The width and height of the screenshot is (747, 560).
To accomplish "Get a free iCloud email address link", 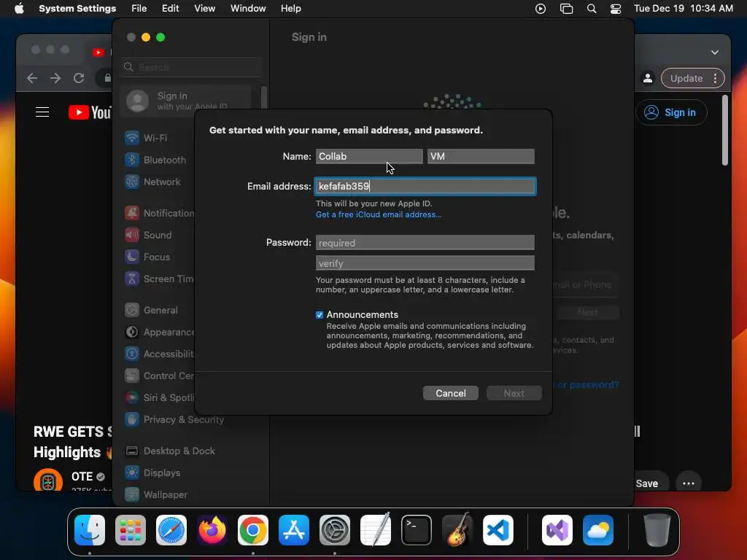I will click(379, 215).
